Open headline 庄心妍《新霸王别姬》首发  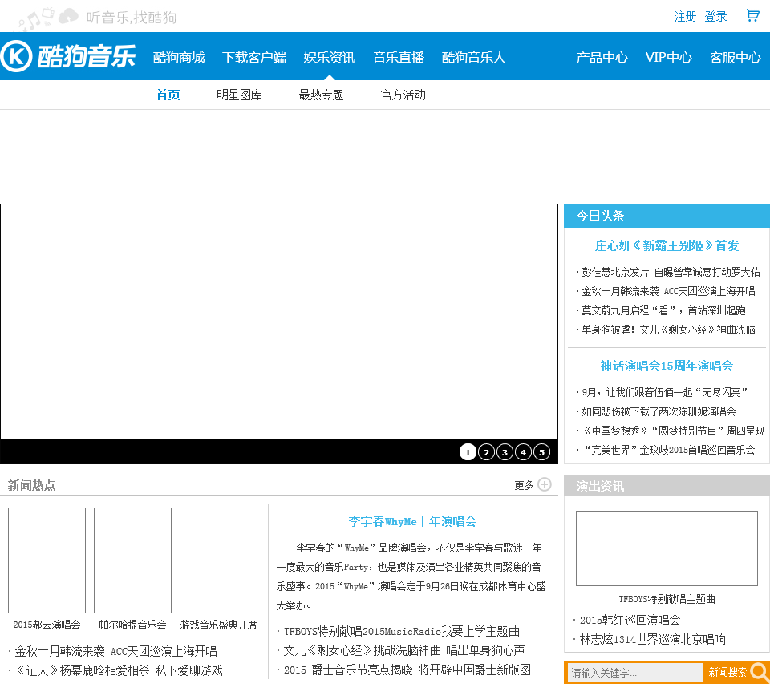coord(667,245)
